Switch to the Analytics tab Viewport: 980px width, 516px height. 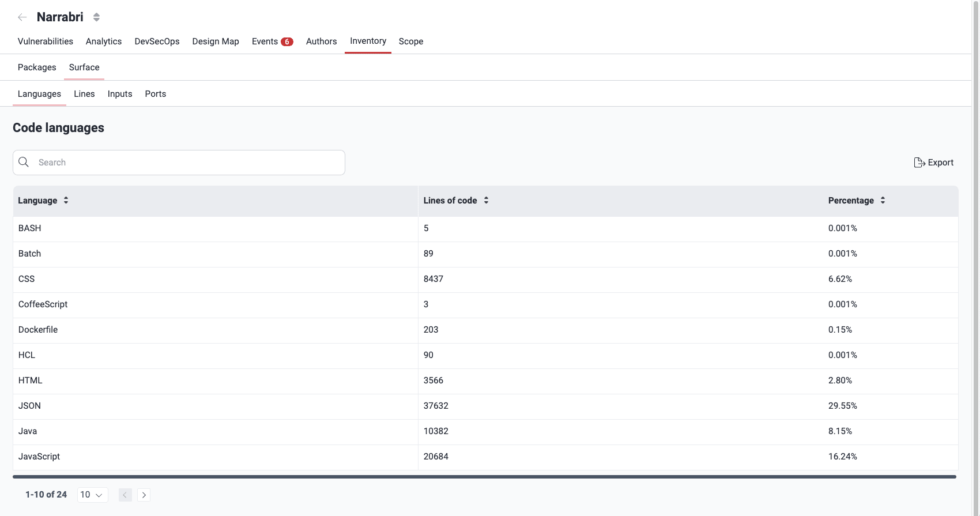click(x=104, y=42)
